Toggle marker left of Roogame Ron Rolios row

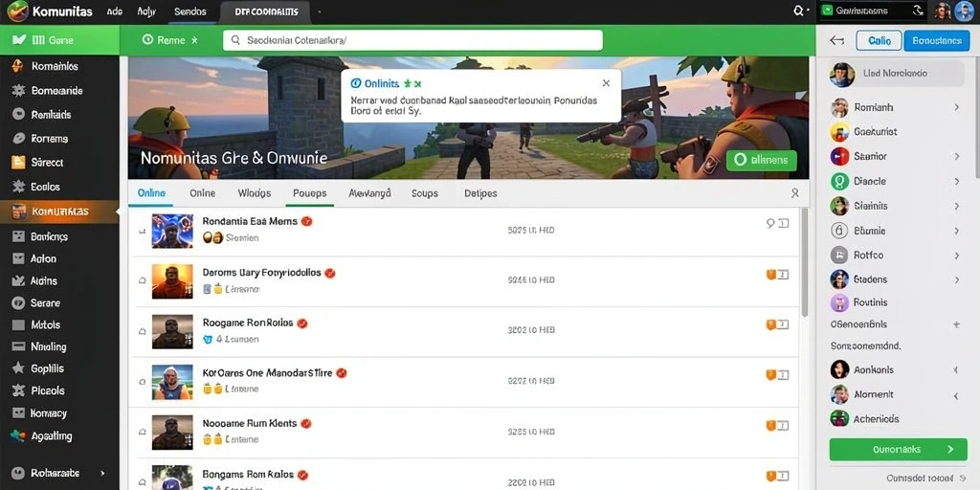pyautogui.click(x=143, y=331)
